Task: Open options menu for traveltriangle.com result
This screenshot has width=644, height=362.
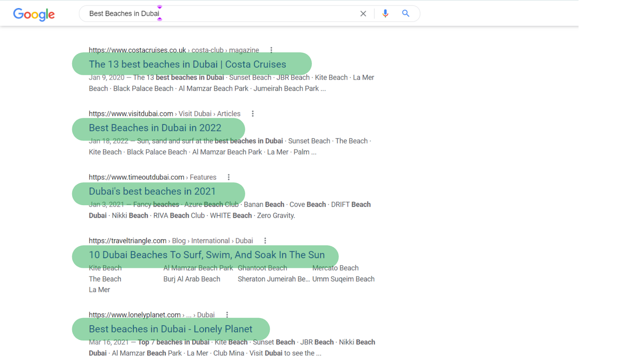Action: [x=265, y=241]
